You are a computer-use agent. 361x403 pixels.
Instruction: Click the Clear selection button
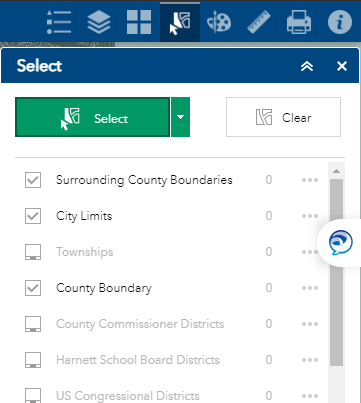[283, 117]
